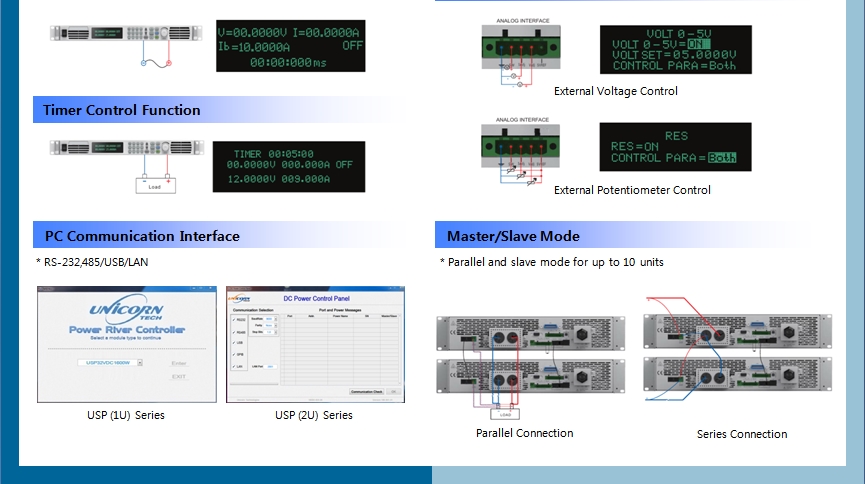This screenshot has width=865, height=484.
Task: Click the 'USP (1U) Series' caption
Action: tap(126, 415)
